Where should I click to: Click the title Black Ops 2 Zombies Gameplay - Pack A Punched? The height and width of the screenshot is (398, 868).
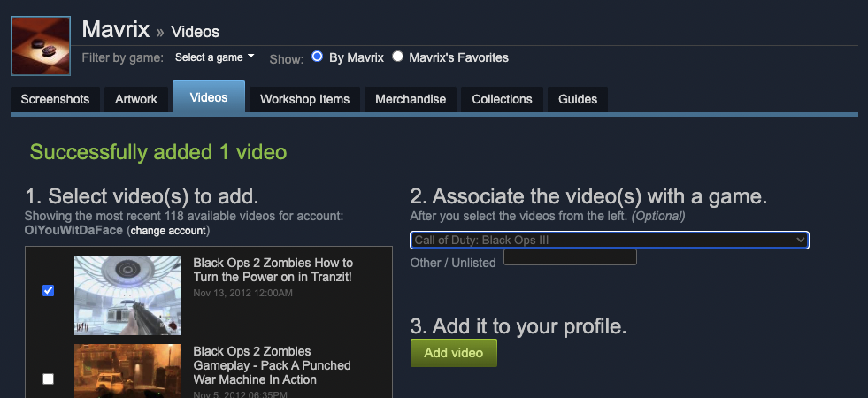pyautogui.click(x=272, y=365)
